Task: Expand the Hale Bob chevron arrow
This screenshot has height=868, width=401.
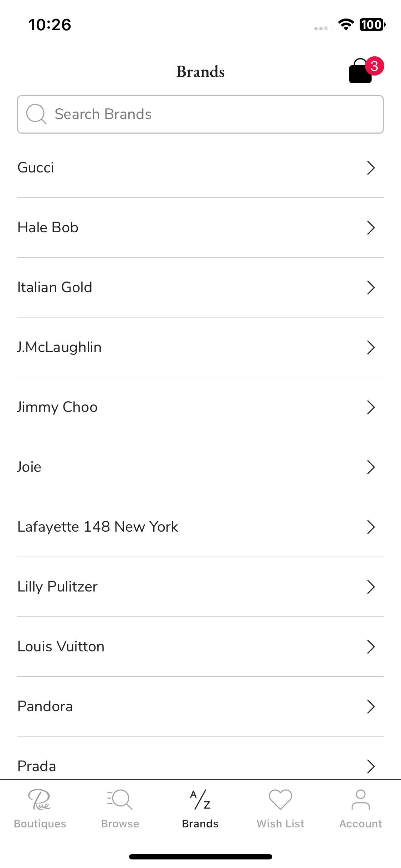Action: coord(371,228)
